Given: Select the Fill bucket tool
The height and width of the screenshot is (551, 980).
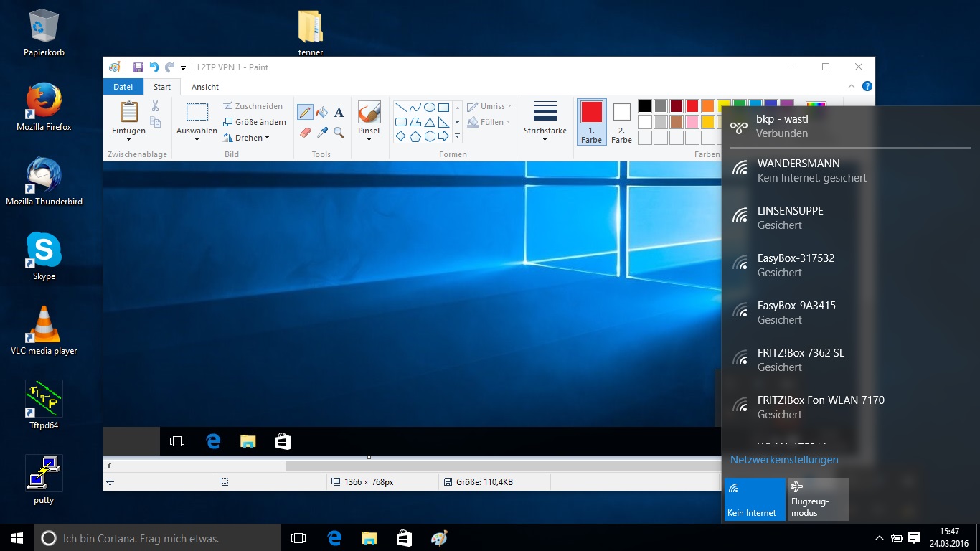Looking at the screenshot, I should [322, 112].
